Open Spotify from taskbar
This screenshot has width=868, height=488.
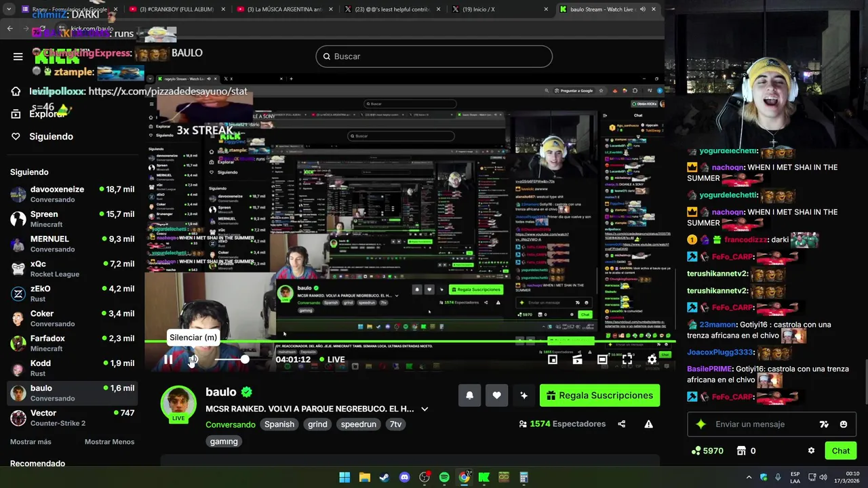click(x=444, y=477)
